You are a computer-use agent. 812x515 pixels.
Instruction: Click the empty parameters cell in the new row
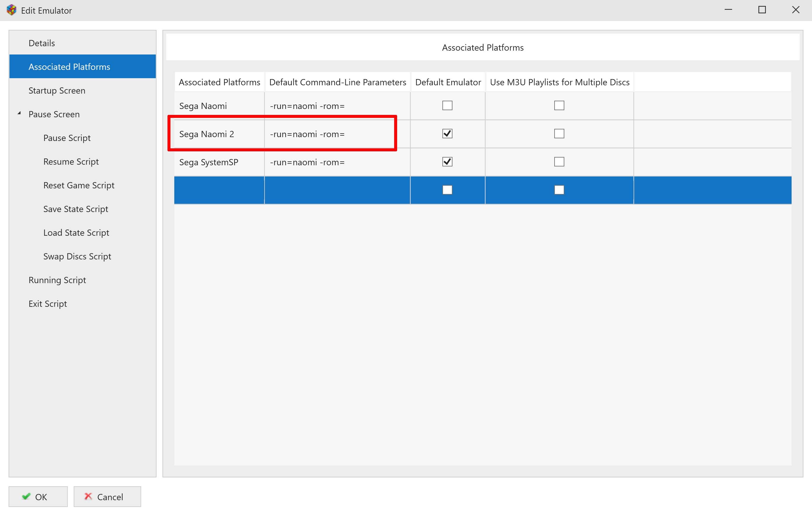[x=337, y=190]
